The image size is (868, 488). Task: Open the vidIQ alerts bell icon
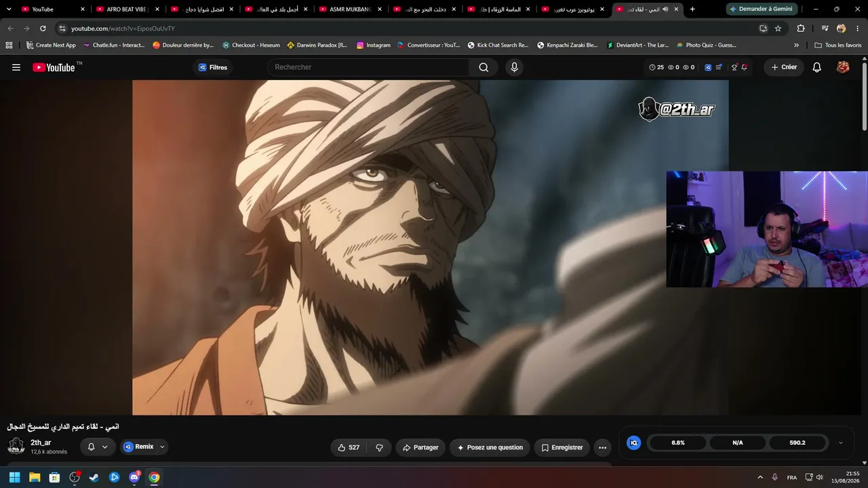coord(744,67)
